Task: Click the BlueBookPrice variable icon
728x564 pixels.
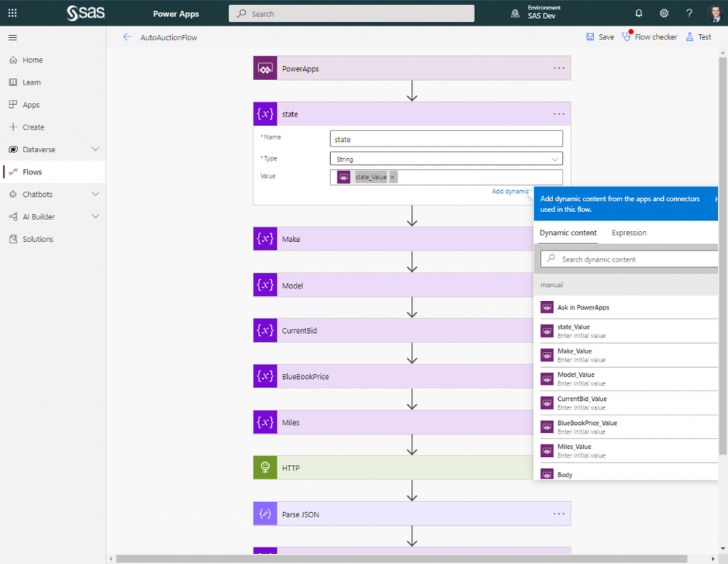Action: [265, 377]
